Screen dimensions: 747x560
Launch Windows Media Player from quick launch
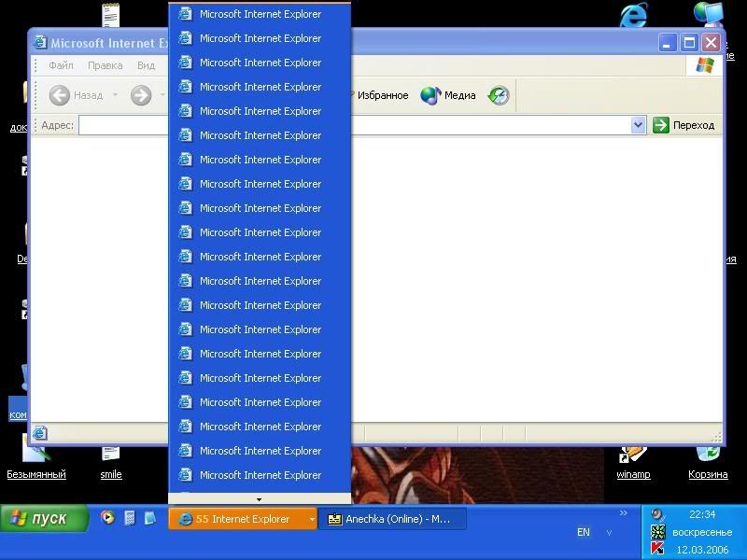coord(108,518)
